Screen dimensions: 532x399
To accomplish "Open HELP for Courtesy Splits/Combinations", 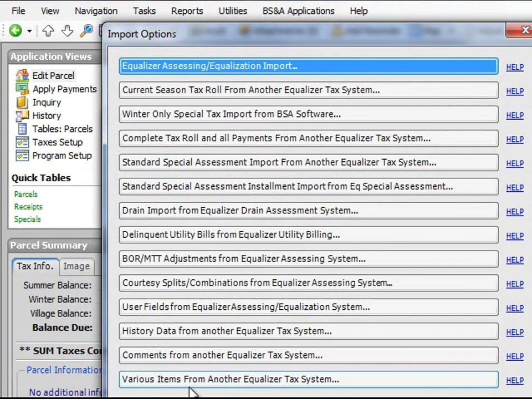I will pyautogui.click(x=515, y=284).
